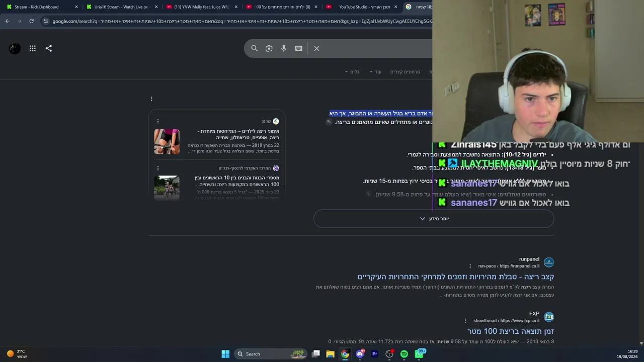This screenshot has width=644, height=362.
Task: Click the cyclist thumbnail in sources panel
Action: coord(167,141)
